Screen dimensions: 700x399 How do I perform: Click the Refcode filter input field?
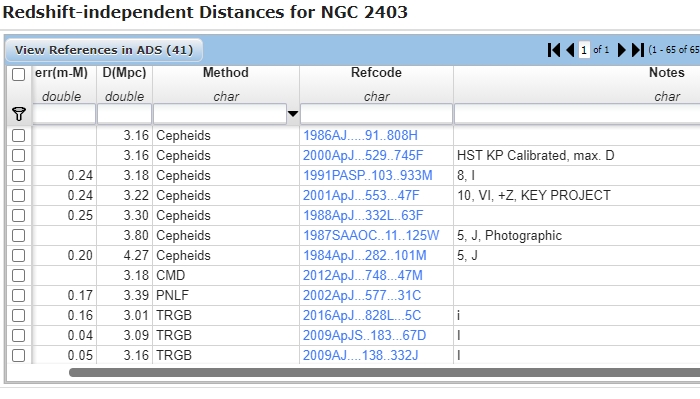click(x=376, y=114)
